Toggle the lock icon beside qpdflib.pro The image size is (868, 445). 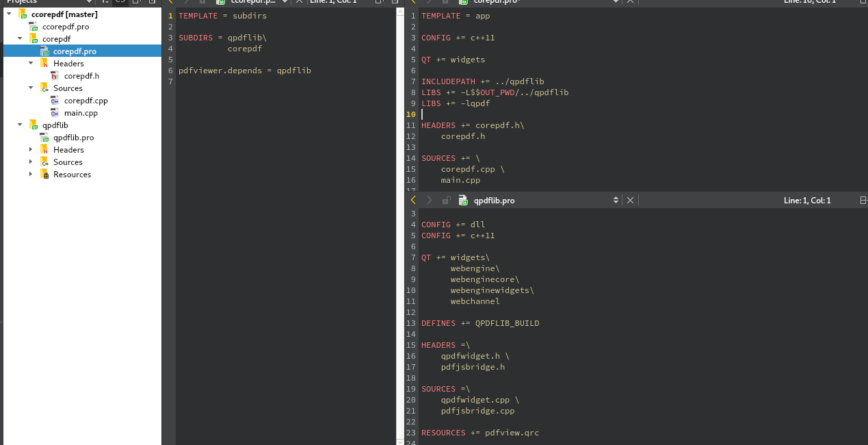point(446,201)
